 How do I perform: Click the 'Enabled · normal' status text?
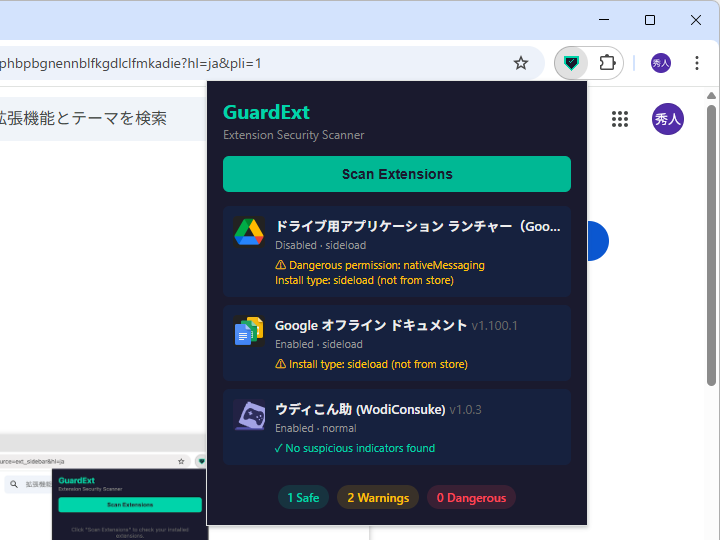315,428
